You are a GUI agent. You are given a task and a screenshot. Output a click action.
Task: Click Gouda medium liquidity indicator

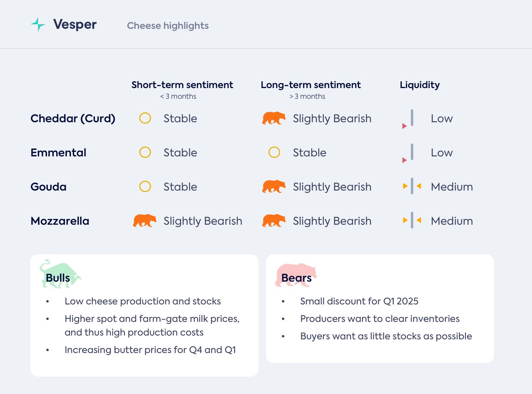tap(412, 186)
